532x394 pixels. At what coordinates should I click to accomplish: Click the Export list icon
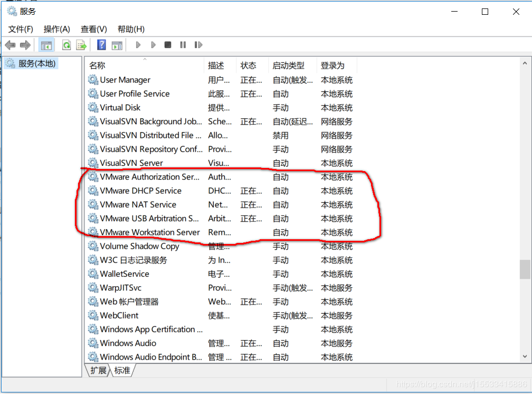81,45
